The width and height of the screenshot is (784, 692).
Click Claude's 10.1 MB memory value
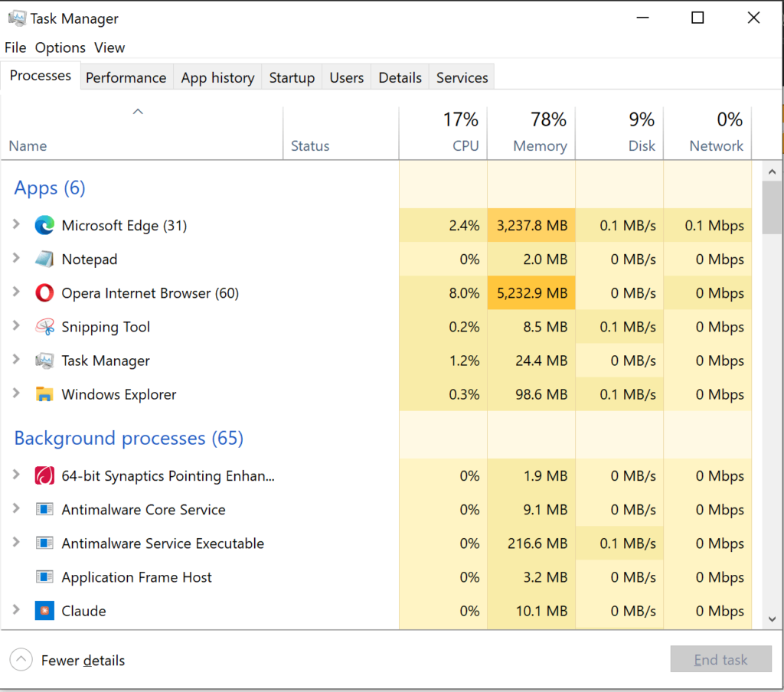click(541, 611)
